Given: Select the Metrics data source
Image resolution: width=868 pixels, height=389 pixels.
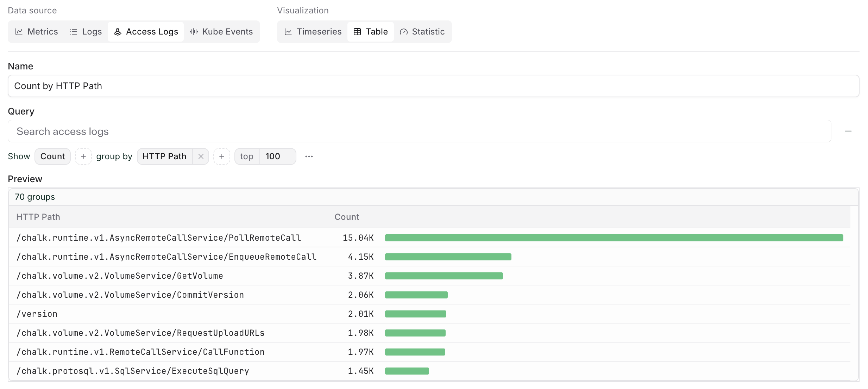Looking at the screenshot, I should (x=37, y=32).
